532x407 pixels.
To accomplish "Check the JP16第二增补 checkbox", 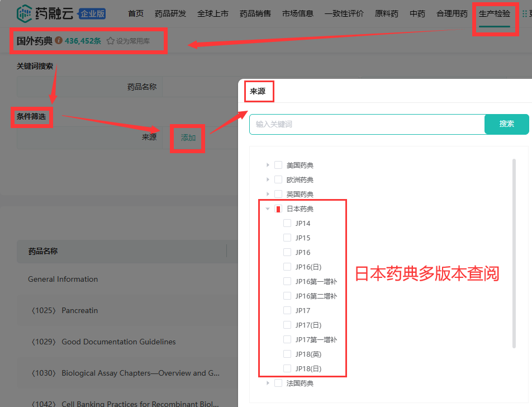I will 287,296.
